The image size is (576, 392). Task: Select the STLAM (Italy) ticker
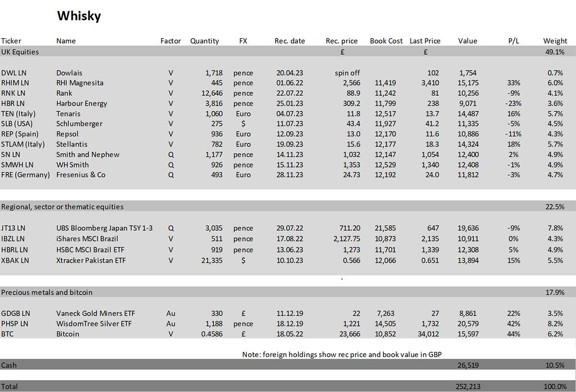(23, 144)
